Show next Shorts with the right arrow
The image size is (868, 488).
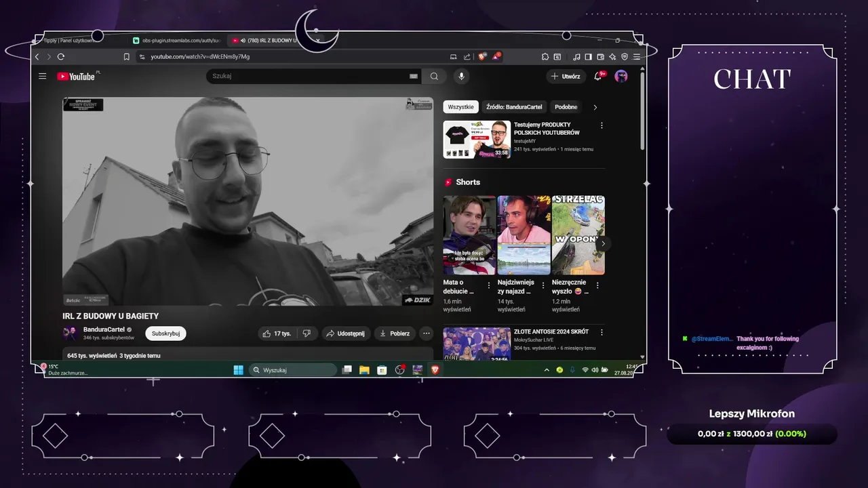pos(602,243)
